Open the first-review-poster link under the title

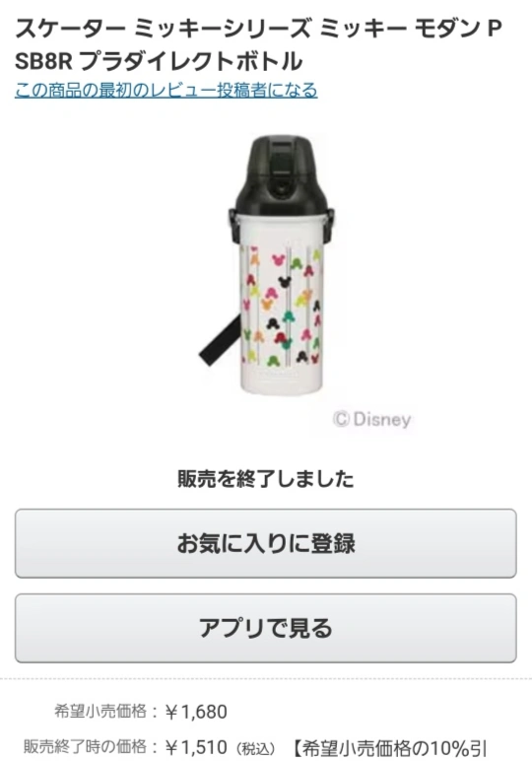tap(166, 90)
